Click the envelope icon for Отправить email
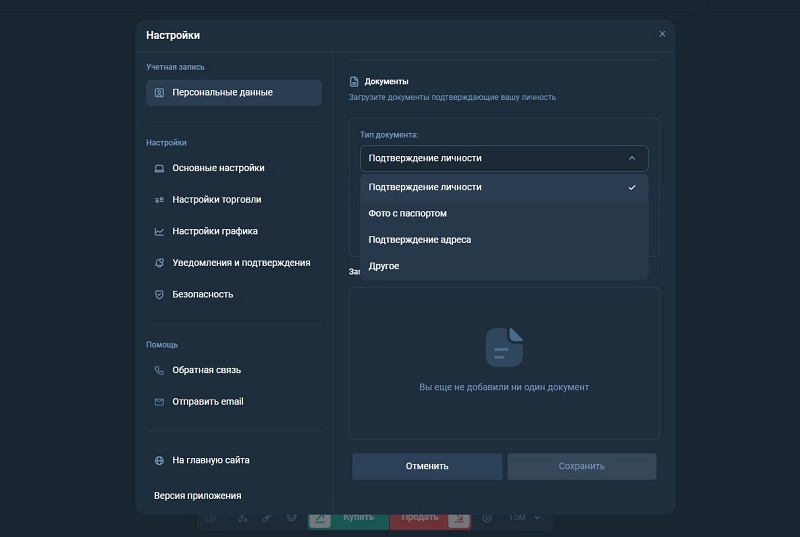 tap(159, 402)
